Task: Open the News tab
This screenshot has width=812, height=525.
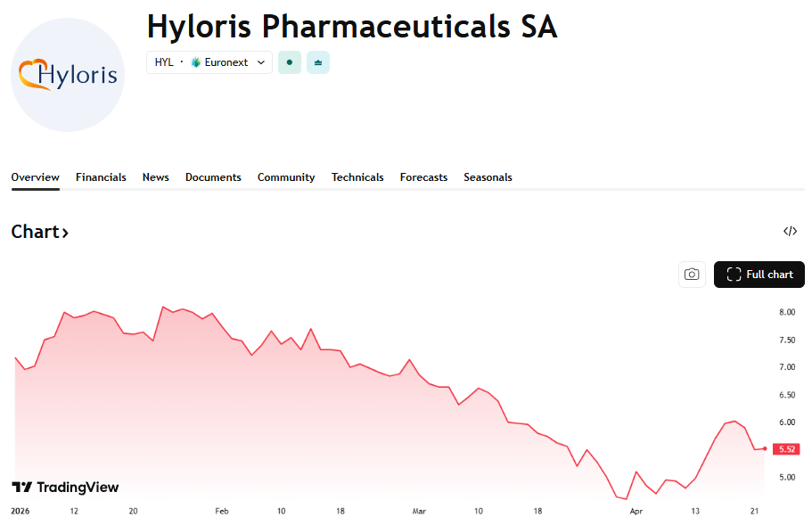Action: pyautogui.click(x=155, y=177)
